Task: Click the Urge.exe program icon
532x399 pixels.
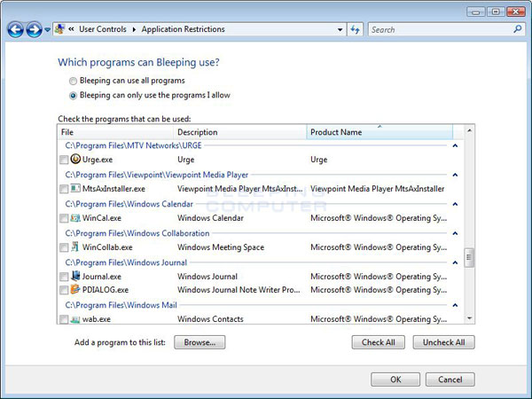Action: tap(75, 159)
